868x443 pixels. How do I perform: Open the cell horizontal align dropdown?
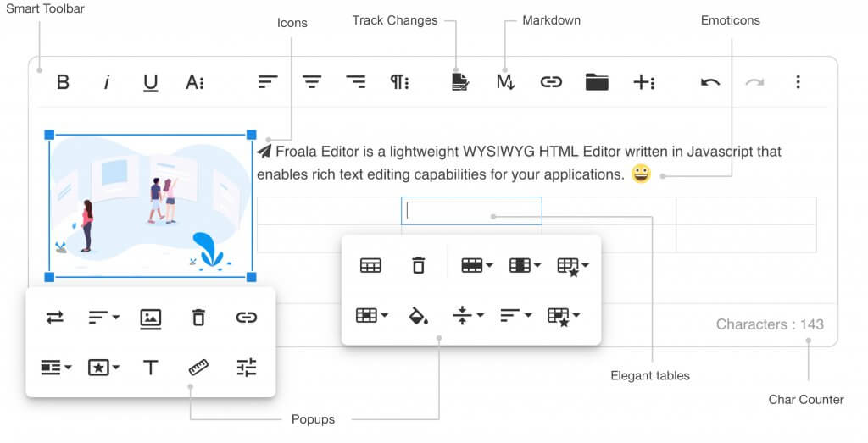coord(515,315)
